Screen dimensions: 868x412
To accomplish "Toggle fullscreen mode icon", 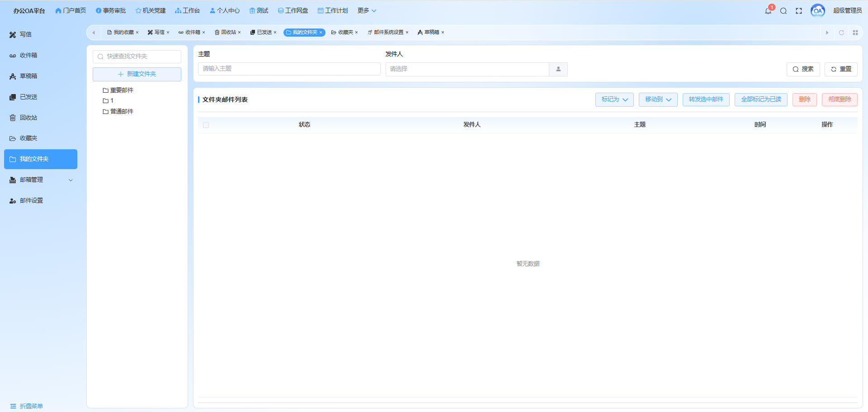I will [799, 11].
